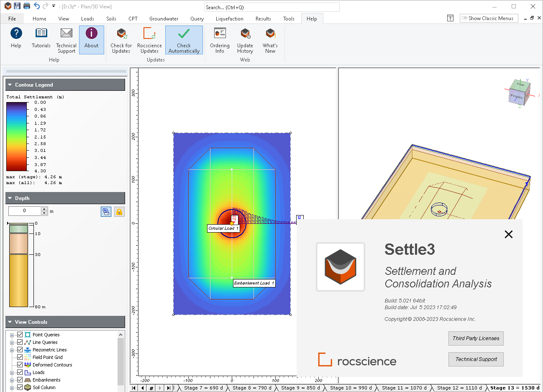Click the Save icon in quick access toolbar
The width and height of the screenshot is (543, 392).
pos(17,6)
